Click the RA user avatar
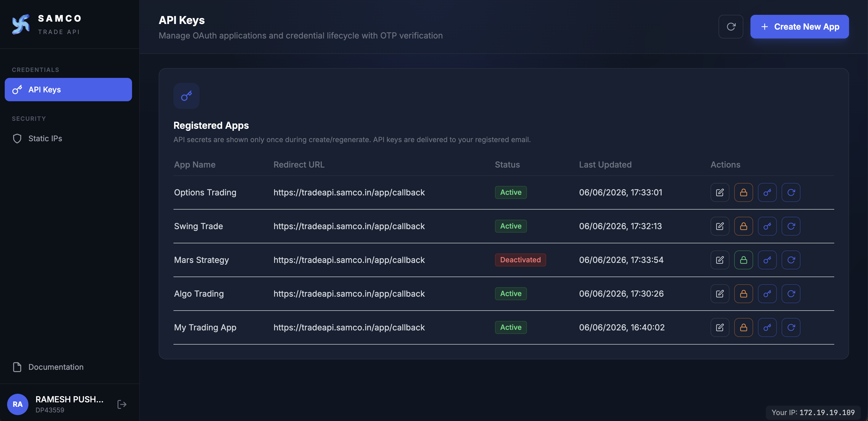The width and height of the screenshot is (868, 421). (x=17, y=404)
